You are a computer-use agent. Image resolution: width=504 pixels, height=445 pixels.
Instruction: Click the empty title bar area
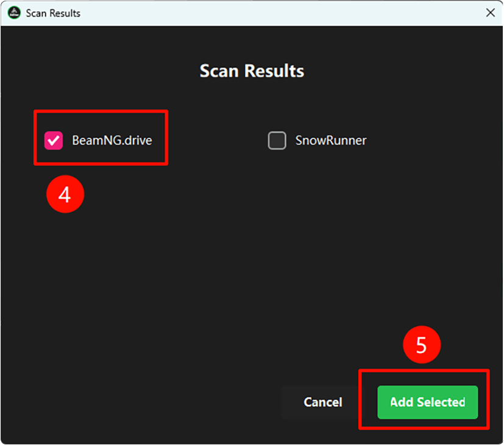pyautogui.click(x=274, y=13)
